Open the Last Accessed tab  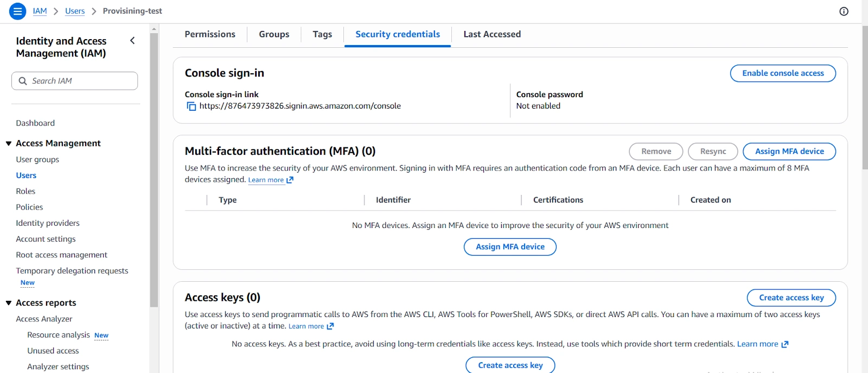[492, 34]
